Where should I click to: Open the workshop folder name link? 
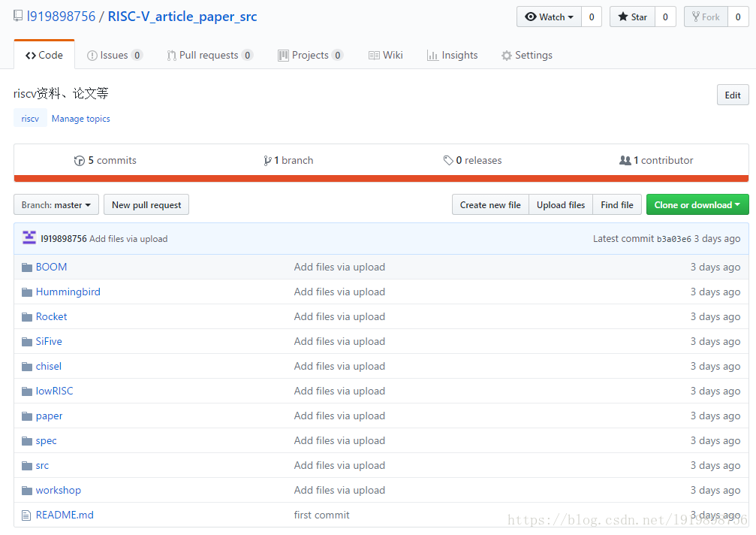click(59, 490)
